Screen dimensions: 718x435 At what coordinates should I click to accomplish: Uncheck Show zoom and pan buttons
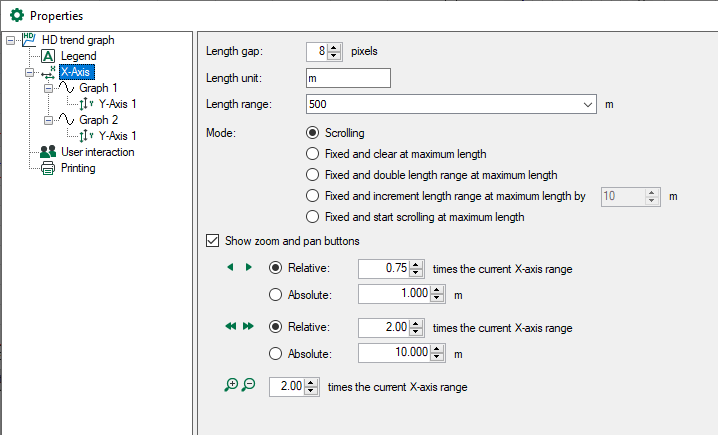(212, 240)
